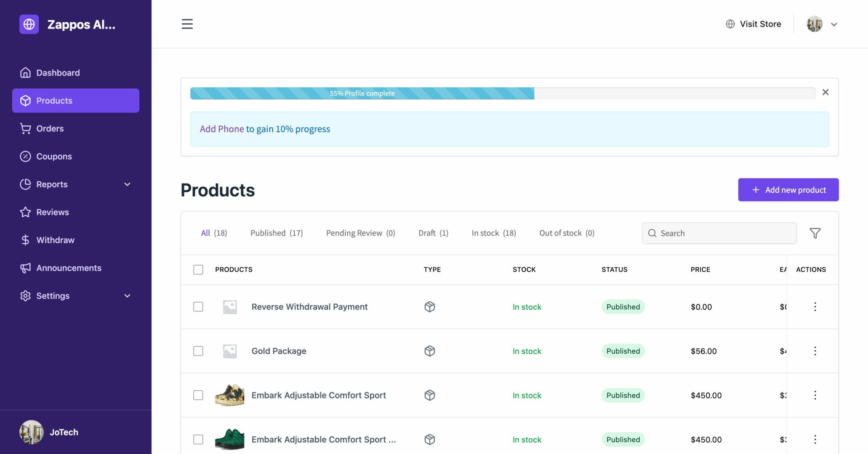Click the 55% profile complete progress bar

[362, 93]
